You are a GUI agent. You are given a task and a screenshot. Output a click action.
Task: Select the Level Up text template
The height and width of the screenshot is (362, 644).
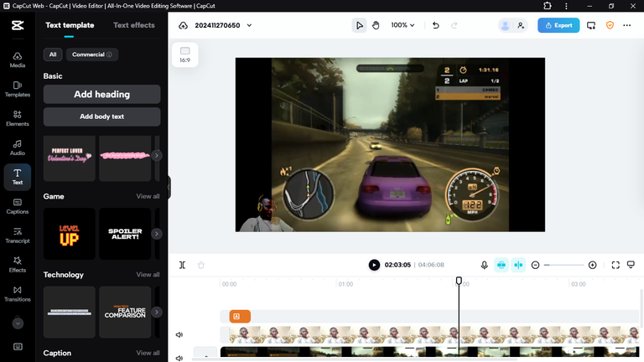70,234
